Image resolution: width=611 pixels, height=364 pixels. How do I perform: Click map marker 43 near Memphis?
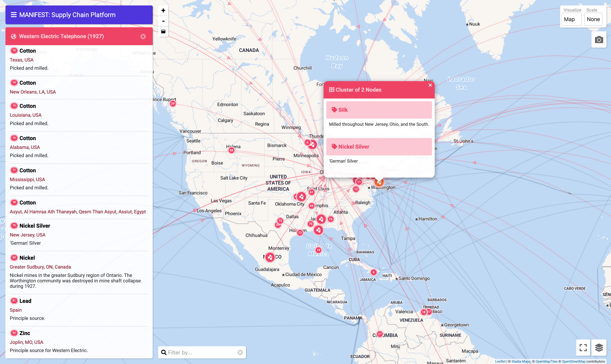click(312, 206)
